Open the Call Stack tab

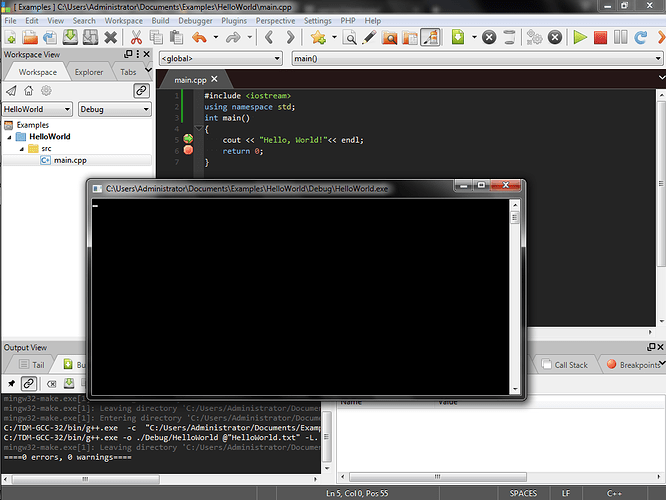(x=571, y=365)
